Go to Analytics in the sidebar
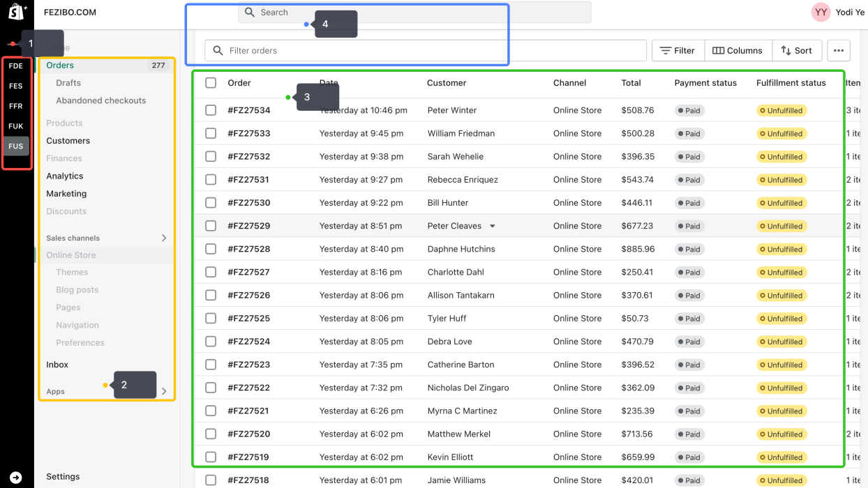Screen dimensions: 868x488 [x=65, y=176]
